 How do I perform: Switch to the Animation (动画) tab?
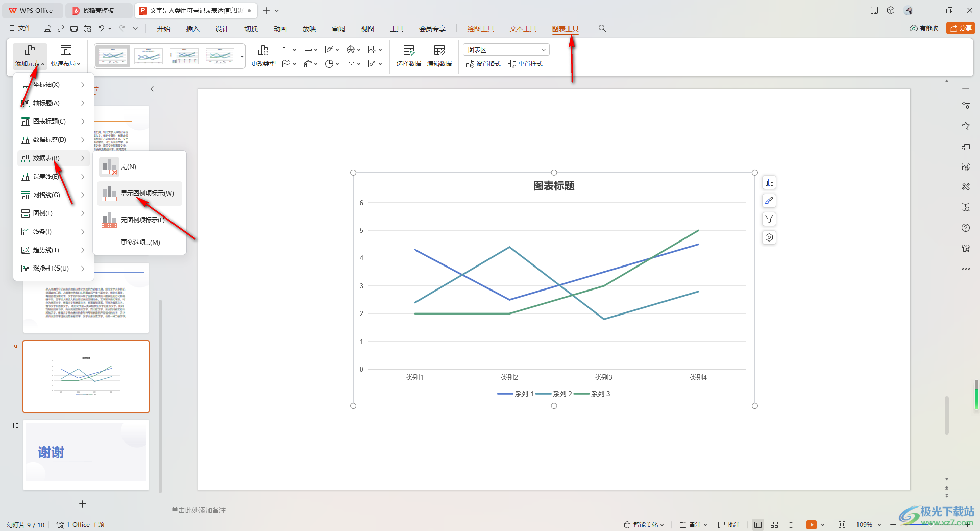coord(280,29)
